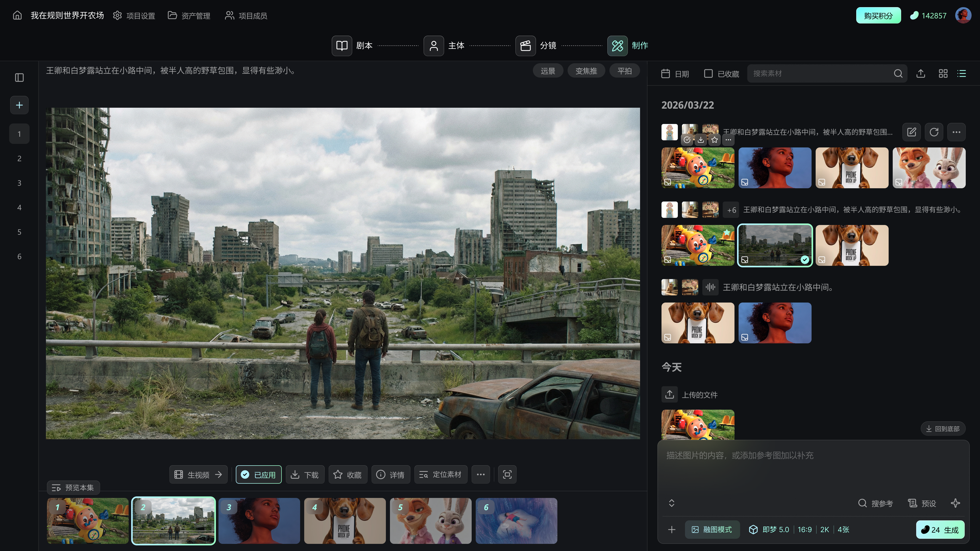The image size is (980, 551).
Task: Select the applied ruined-city asset thumbnail
Action: click(x=775, y=245)
